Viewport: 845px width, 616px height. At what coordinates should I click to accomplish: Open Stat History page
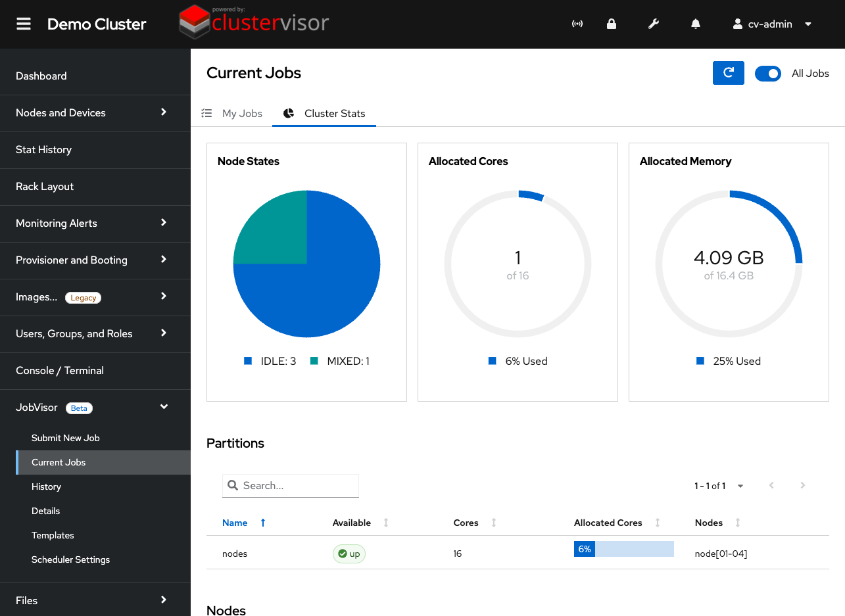tap(95, 150)
